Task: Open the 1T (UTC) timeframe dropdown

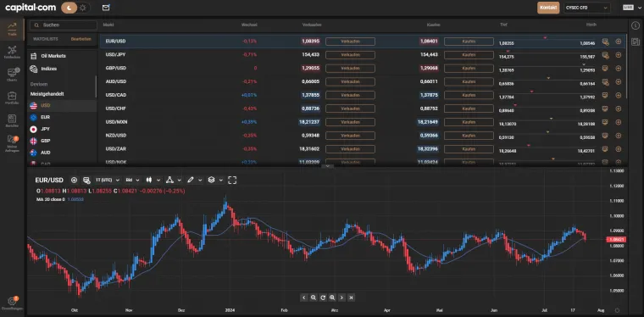Action: click(108, 180)
